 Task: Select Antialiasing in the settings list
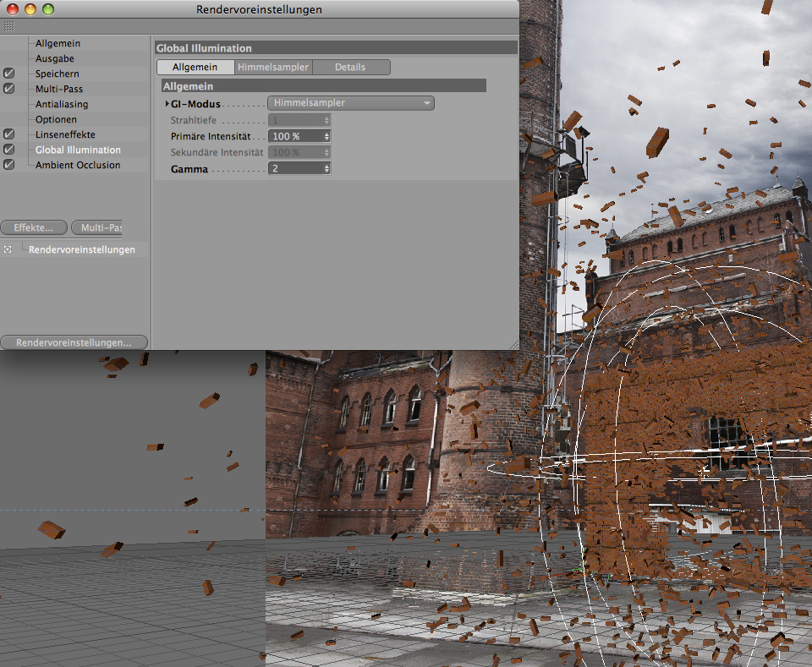tap(62, 104)
